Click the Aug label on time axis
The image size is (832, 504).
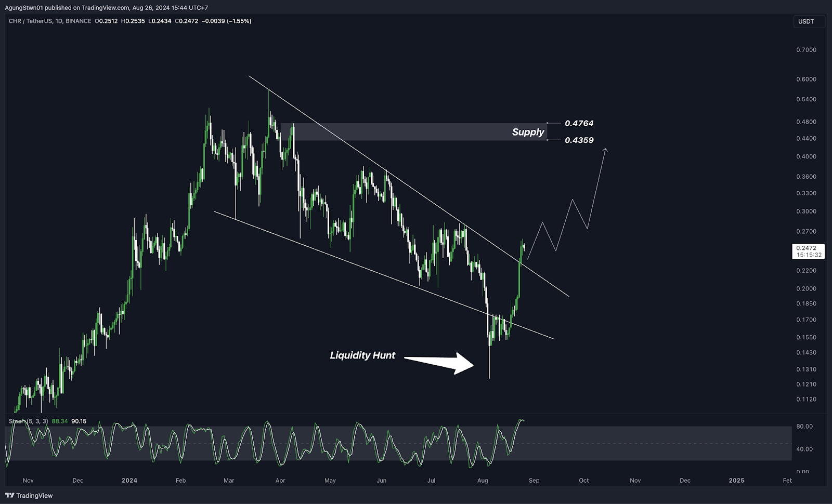click(483, 481)
